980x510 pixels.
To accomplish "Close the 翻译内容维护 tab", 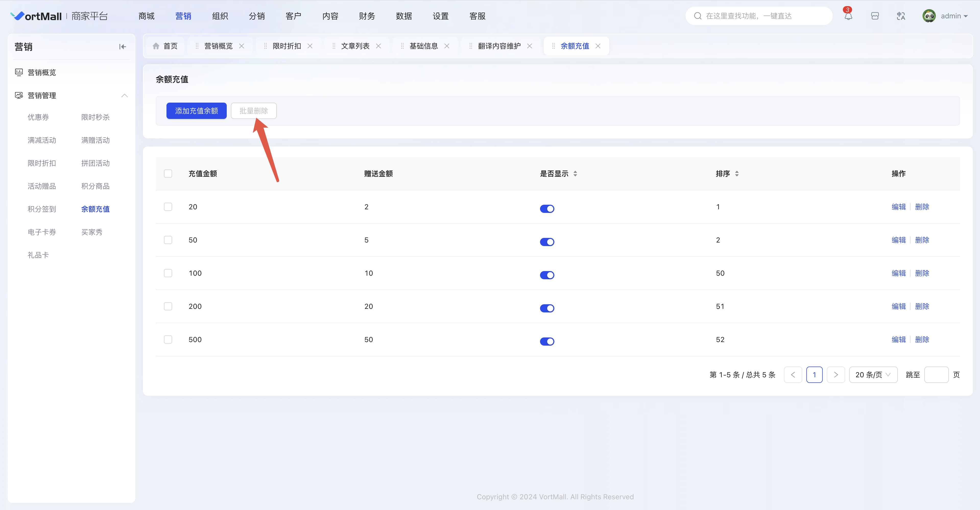I will (x=530, y=46).
